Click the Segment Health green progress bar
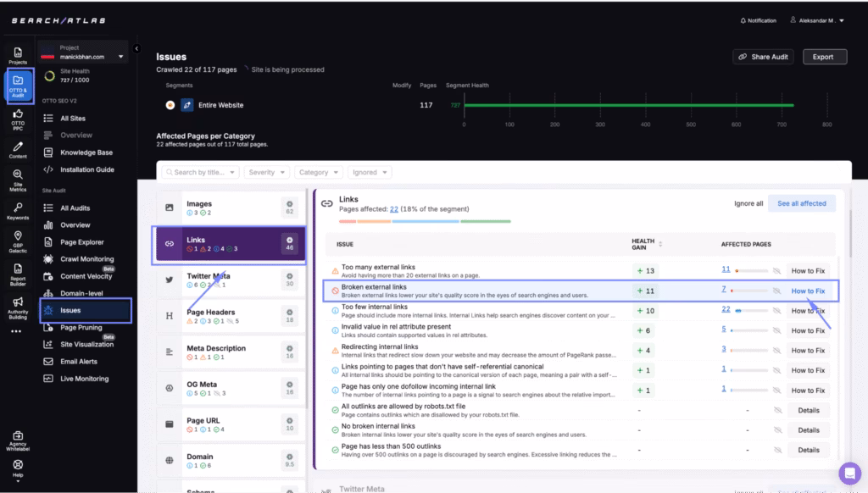Image resolution: width=868 pixels, height=493 pixels. point(628,106)
